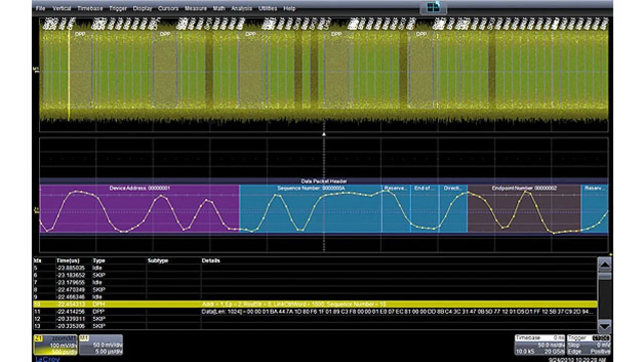This screenshot has width=644, height=362.
Task: Click the display grid layout icon
Action: (x=433, y=8)
